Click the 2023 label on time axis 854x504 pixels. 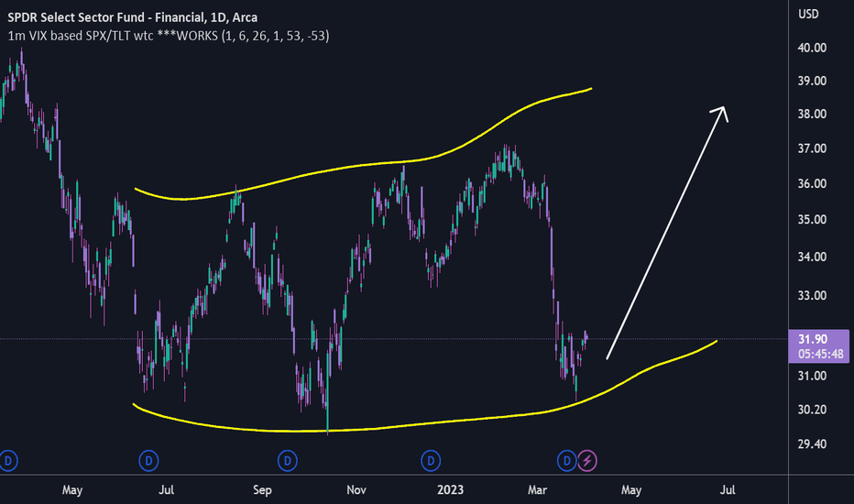point(451,490)
